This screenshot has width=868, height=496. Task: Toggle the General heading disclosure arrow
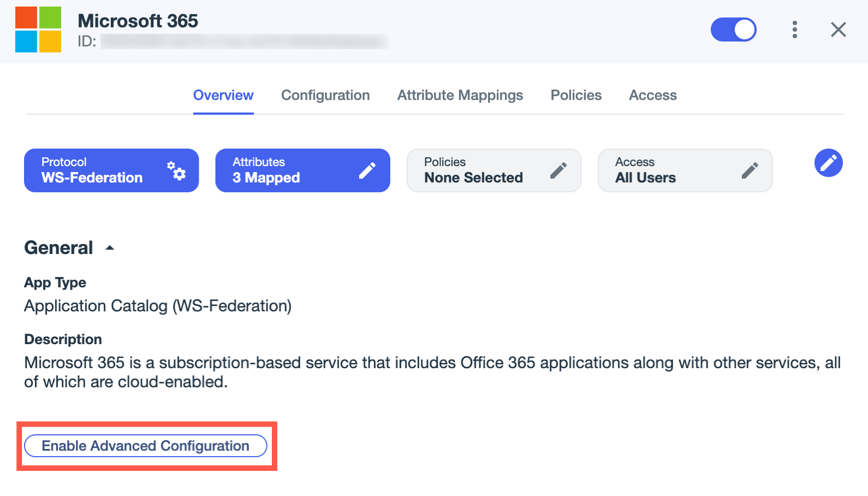(109, 247)
